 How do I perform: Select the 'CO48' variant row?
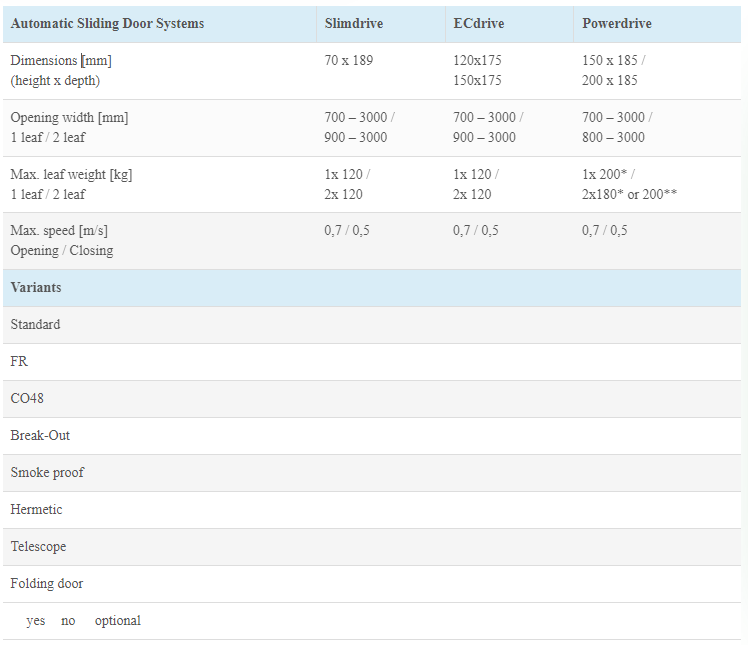tap(372, 399)
